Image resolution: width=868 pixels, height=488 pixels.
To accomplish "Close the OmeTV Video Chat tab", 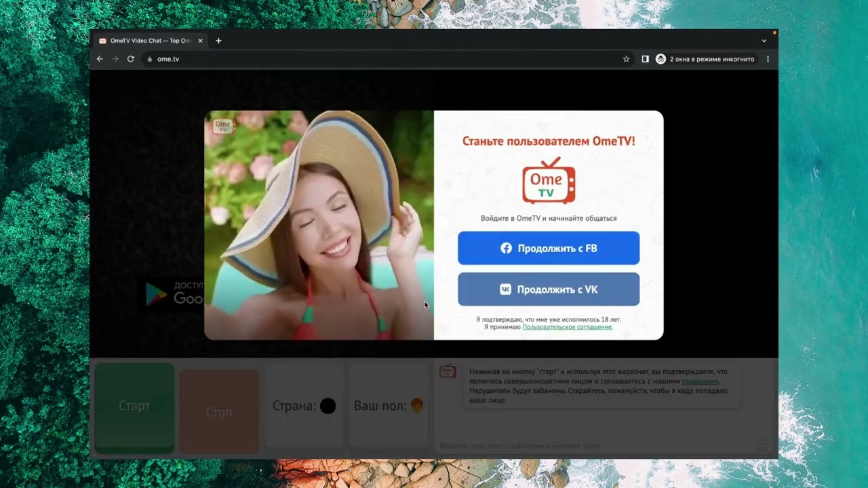I will coord(200,41).
